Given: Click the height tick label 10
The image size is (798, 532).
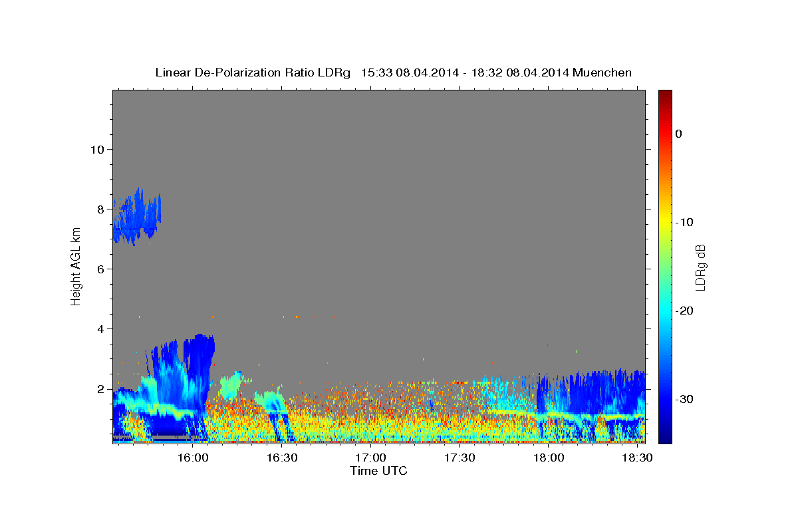Looking at the screenshot, I should tap(97, 149).
